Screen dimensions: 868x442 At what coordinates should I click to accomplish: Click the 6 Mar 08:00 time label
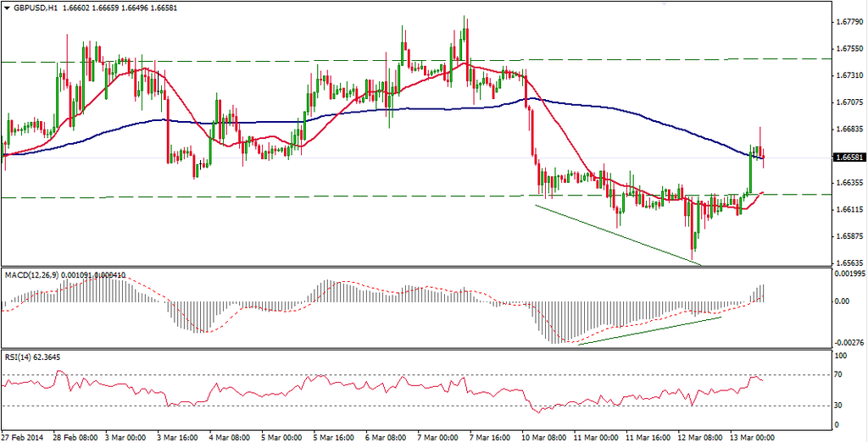[387, 436]
